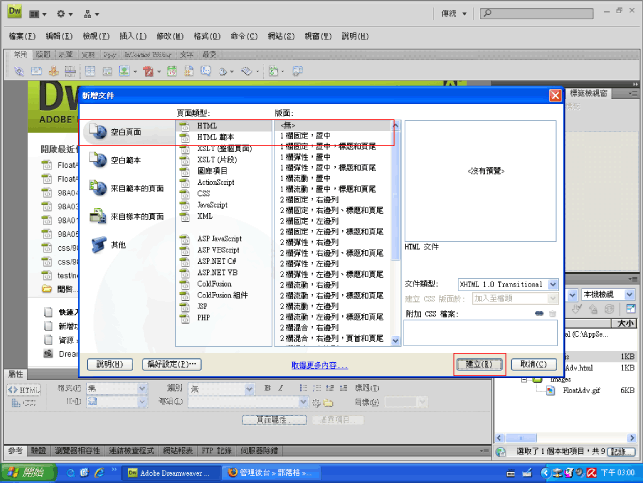Open 本機檢視 dropdown in files panel
Screen dimensions: 643x483
point(608,294)
